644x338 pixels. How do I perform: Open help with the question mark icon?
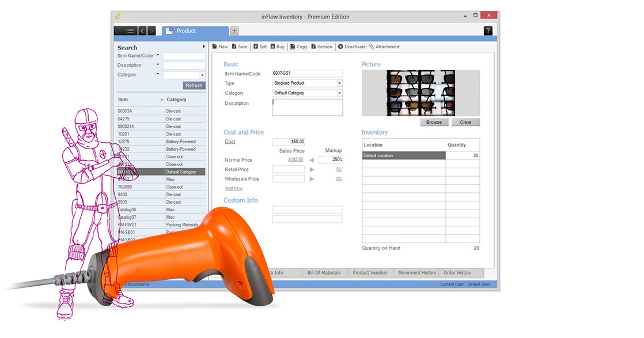[487, 31]
